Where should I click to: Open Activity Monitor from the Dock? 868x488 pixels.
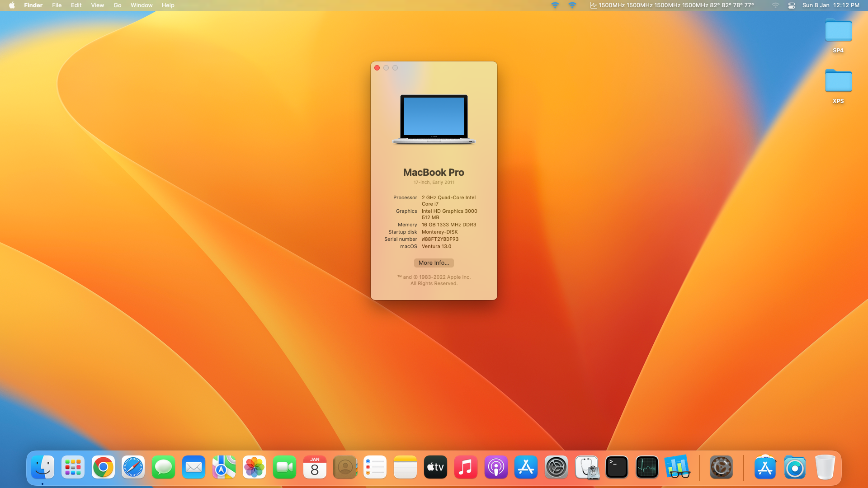tap(647, 467)
